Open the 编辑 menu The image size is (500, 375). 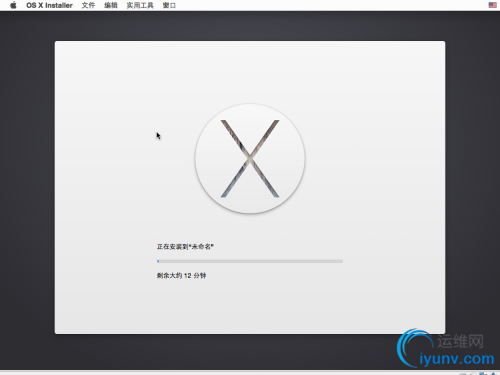[111, 5]
